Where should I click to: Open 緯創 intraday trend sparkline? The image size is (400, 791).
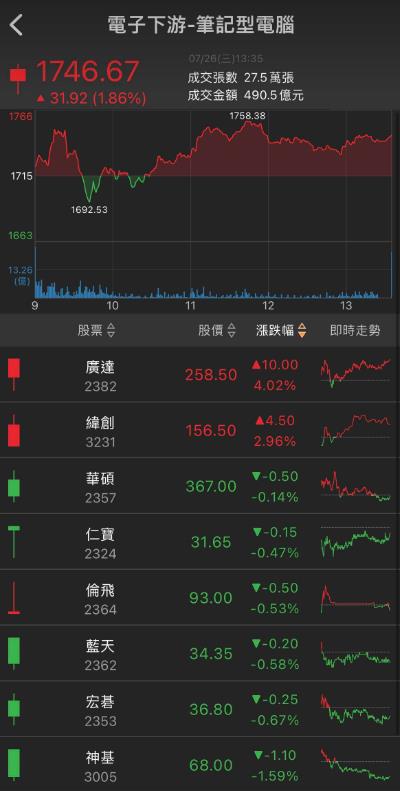(x=356, y=430)
